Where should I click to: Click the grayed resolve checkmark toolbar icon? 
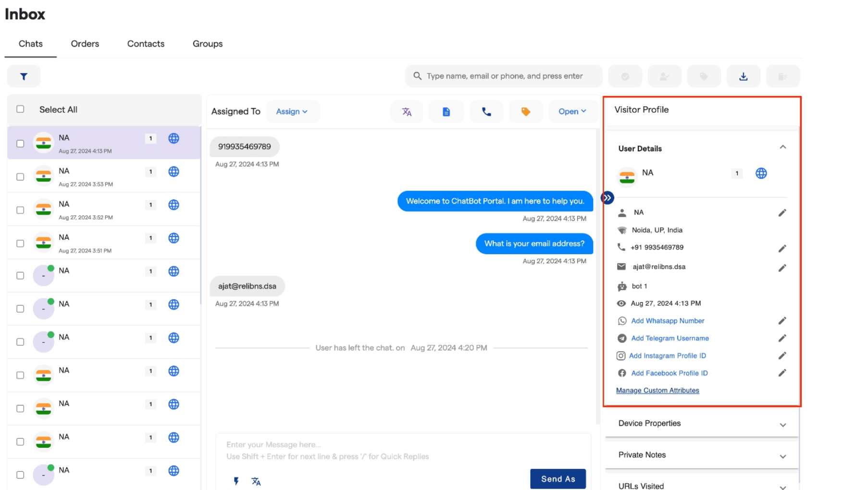(x=625, y=76)
